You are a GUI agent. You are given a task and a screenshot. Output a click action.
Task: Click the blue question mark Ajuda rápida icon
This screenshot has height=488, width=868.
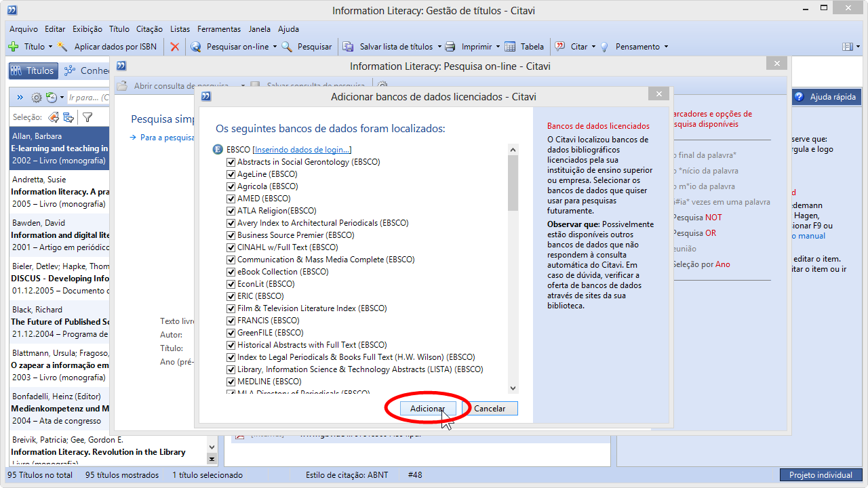pos(799,97)
